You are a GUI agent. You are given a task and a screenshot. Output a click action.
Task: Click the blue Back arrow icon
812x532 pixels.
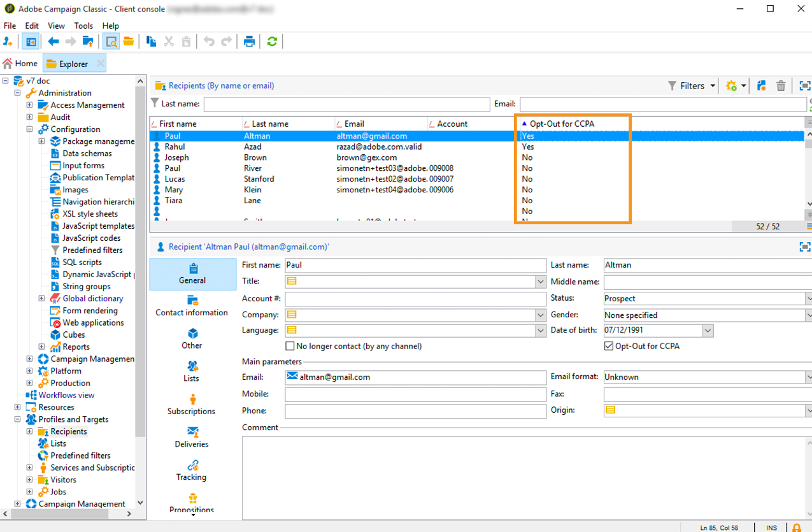click(53, 41)
